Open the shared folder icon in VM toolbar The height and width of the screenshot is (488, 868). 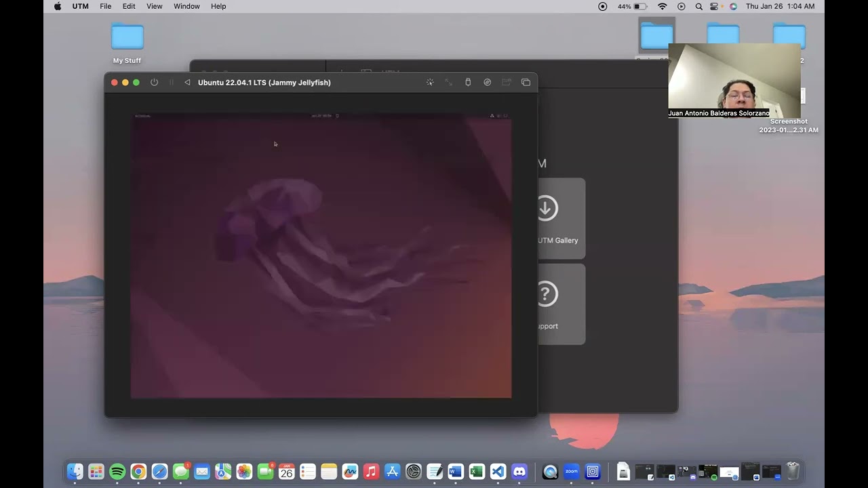506,83
